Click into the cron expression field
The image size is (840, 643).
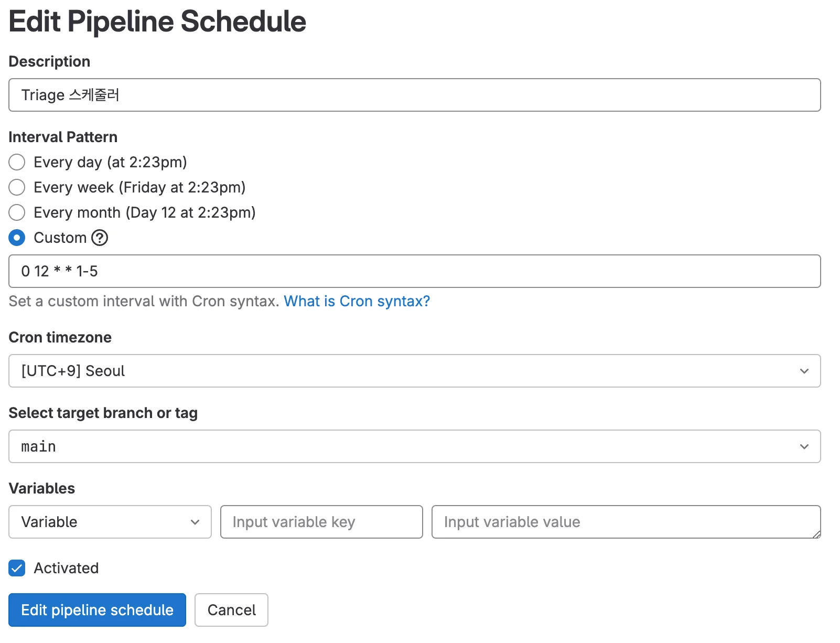[414, 271]
